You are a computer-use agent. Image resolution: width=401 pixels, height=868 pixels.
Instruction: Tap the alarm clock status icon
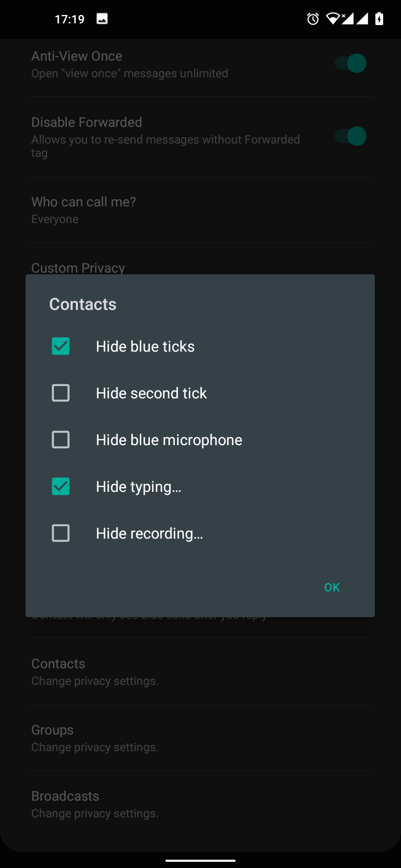[313, 19]
